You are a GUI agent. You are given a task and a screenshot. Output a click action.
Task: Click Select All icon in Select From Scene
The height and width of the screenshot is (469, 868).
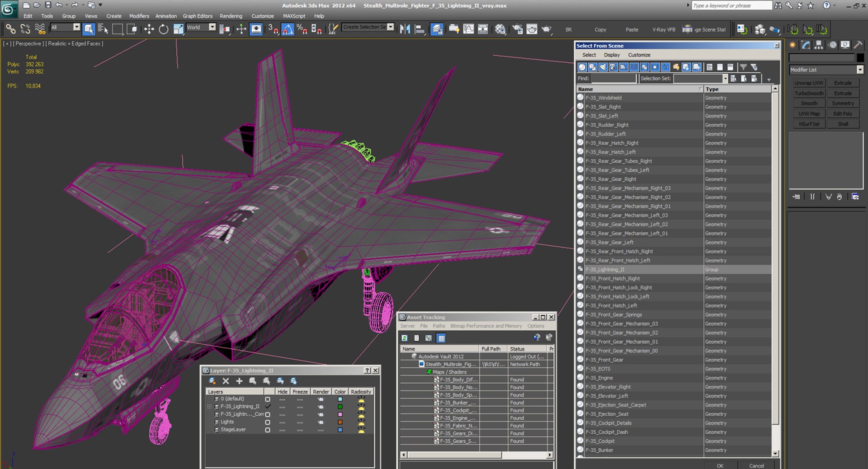point(710,67)
